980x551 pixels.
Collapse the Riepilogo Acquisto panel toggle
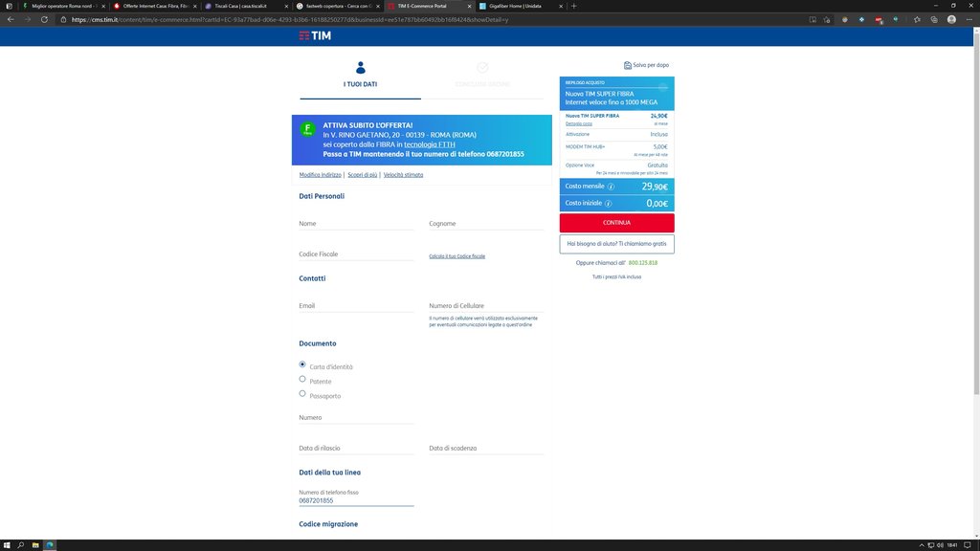pyautogui.click(x=663, y=87)
